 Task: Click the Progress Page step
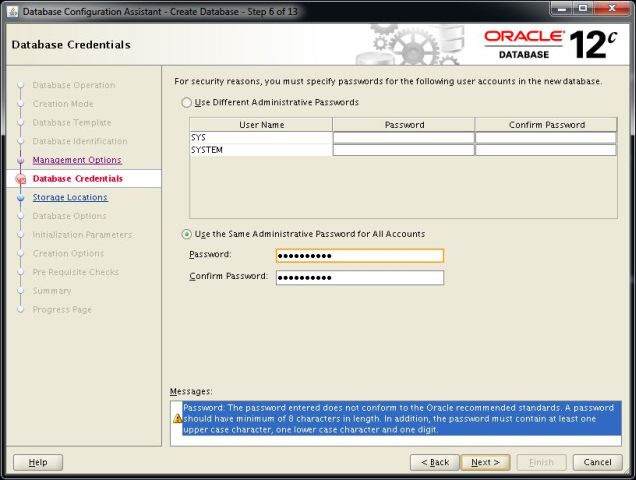point(62,310)
